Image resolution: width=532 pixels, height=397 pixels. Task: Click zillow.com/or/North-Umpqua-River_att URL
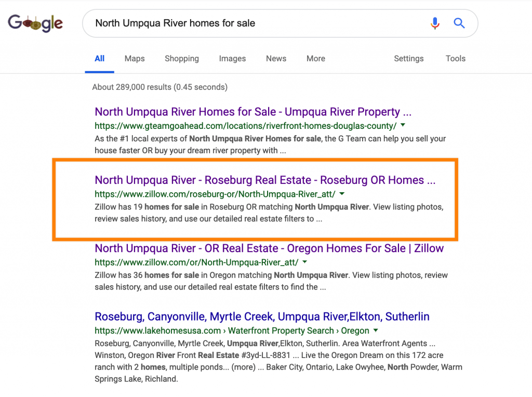(x=196, y=262)
